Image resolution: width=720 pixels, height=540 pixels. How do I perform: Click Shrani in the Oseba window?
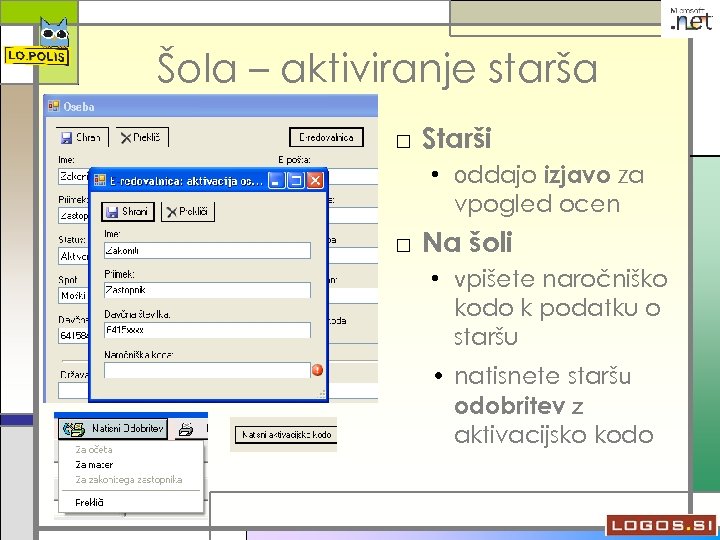82,137
